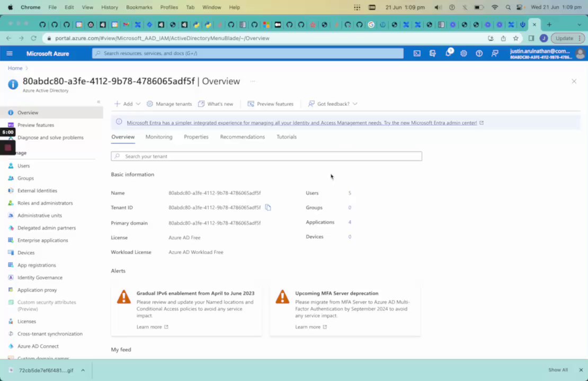Click the Groups count 0
The width and height of the screenshot is (588, 381).
click(350, 207)
